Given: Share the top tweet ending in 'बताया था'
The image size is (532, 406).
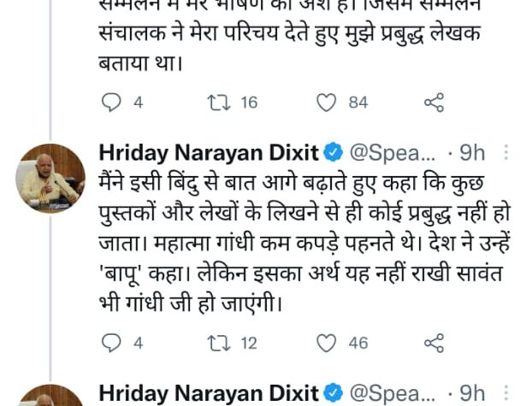Looking at the screenshot, I should (x=434, y=103).
